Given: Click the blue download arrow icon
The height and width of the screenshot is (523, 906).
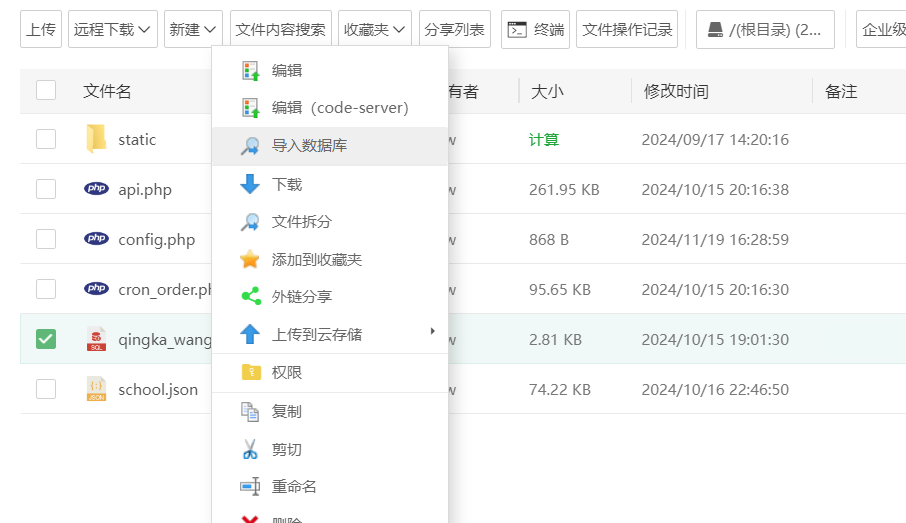Looking at the screenshot, I should coord(250,184).
